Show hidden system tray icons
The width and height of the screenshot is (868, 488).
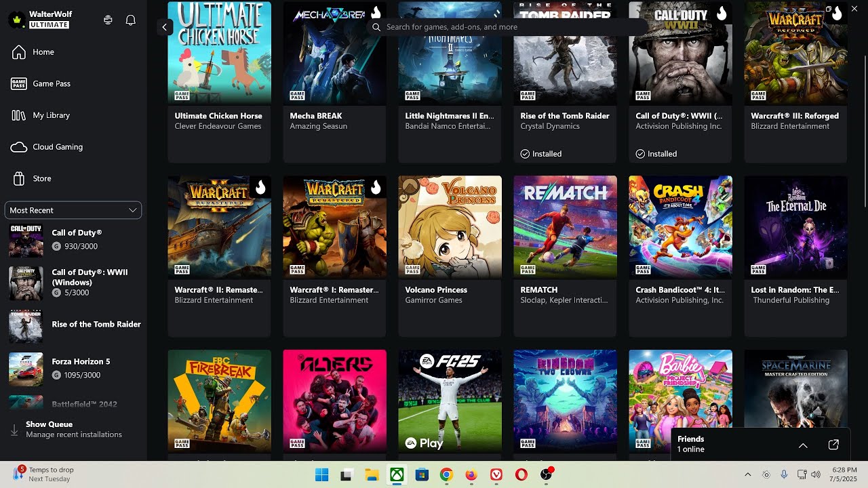click(748, 474)
